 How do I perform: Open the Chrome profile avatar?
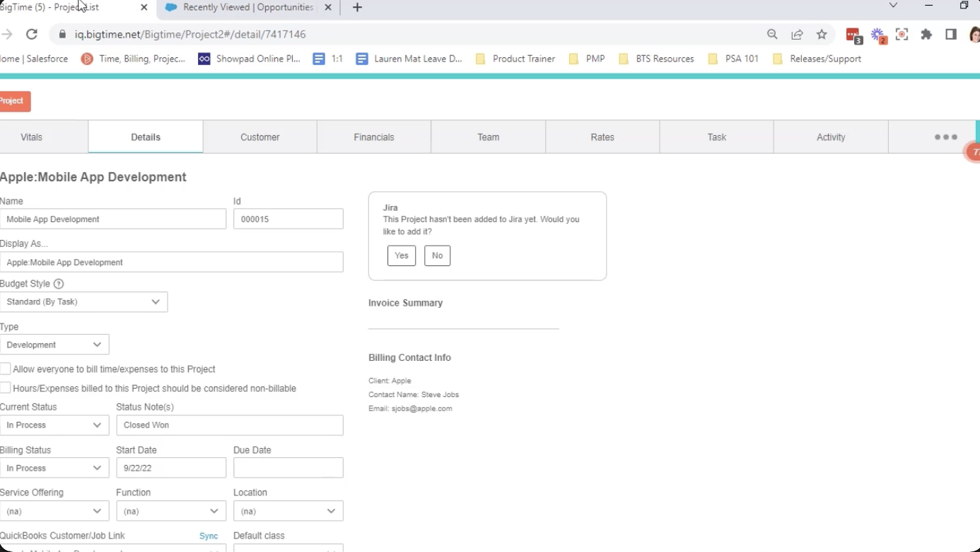point(974,34)
